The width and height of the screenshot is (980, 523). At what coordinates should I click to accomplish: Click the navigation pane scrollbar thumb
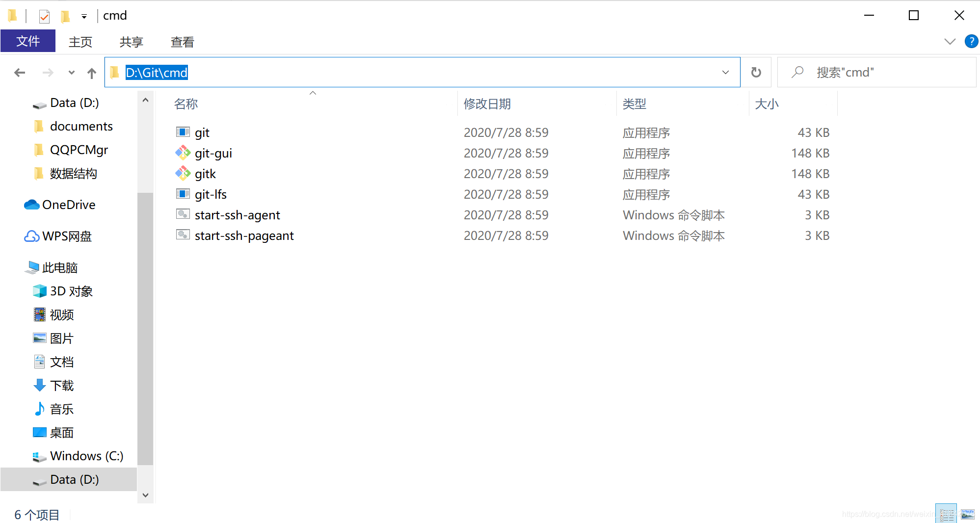coord(145,328)
